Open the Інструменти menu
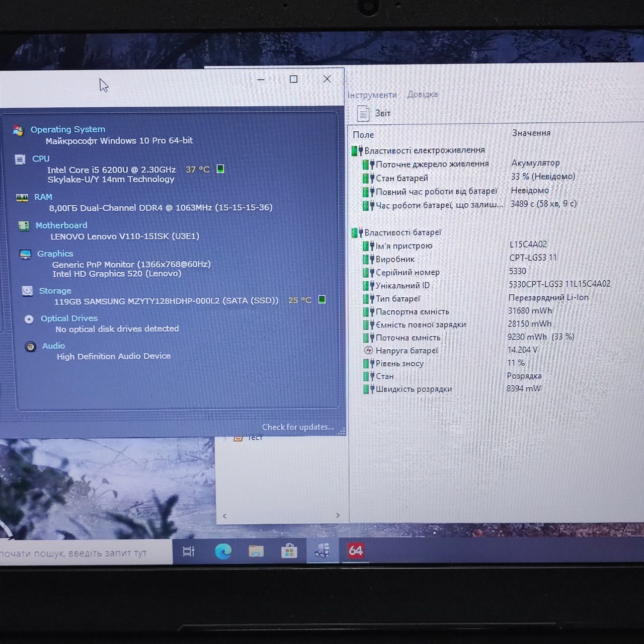 [372, 95]
